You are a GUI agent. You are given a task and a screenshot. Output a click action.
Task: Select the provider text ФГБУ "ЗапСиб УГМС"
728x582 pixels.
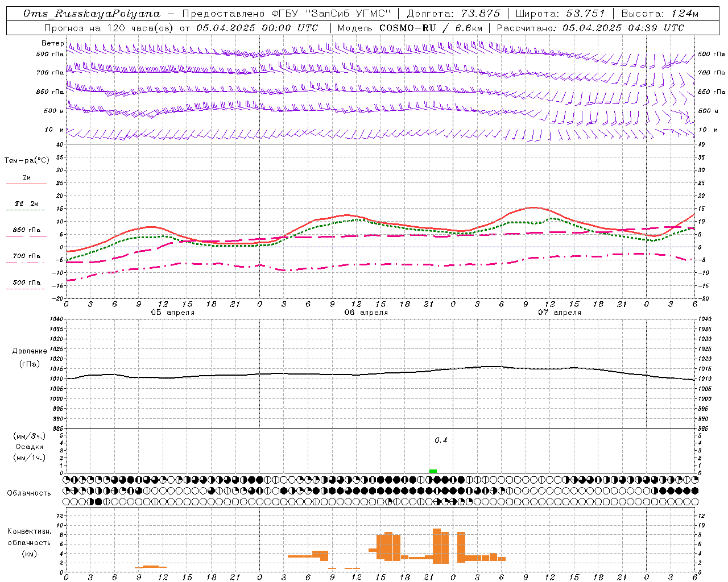pyautogui.click(x=331, y=14)
